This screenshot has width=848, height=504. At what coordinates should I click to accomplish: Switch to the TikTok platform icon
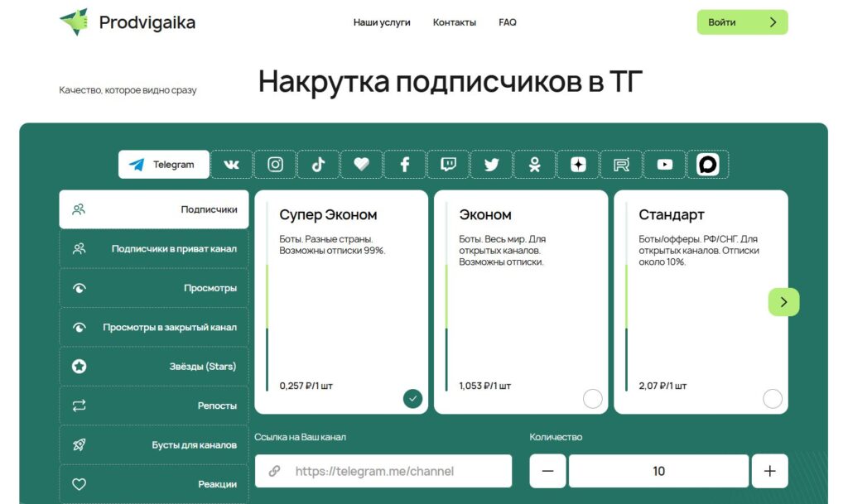click(x=319, y=164)
